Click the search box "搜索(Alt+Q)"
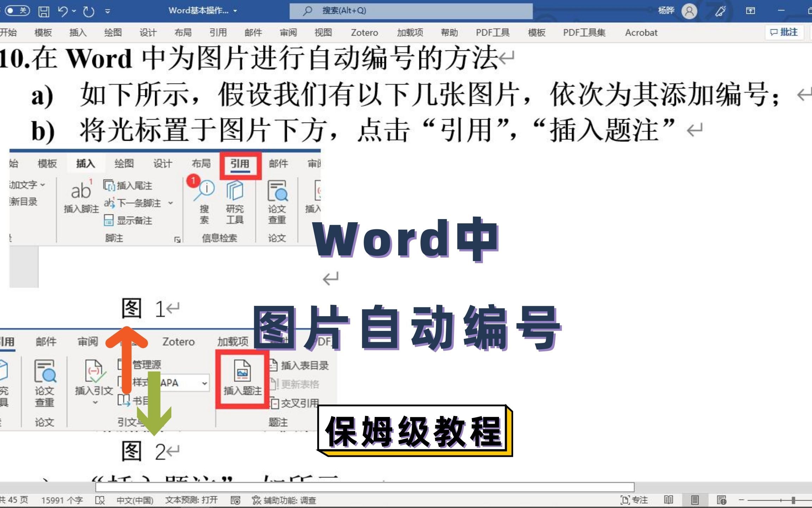 pyautogui.click(x=411, y=11)
